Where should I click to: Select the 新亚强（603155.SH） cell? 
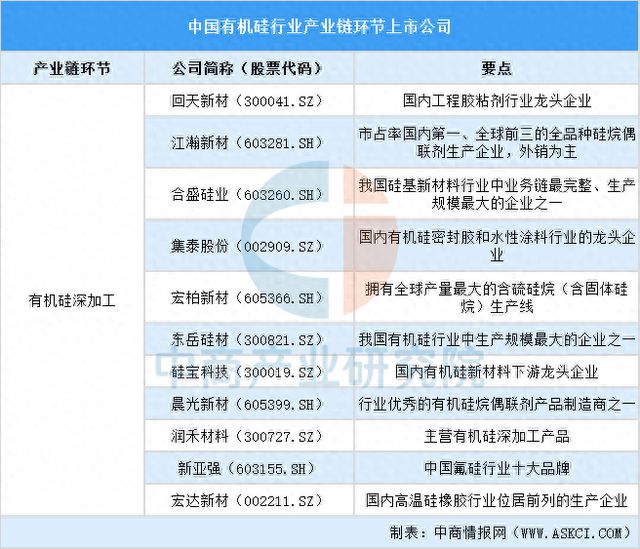point(248,468)
